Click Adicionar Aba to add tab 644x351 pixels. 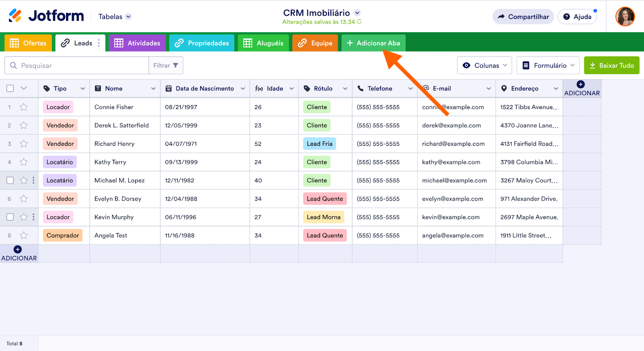[374, 43]
